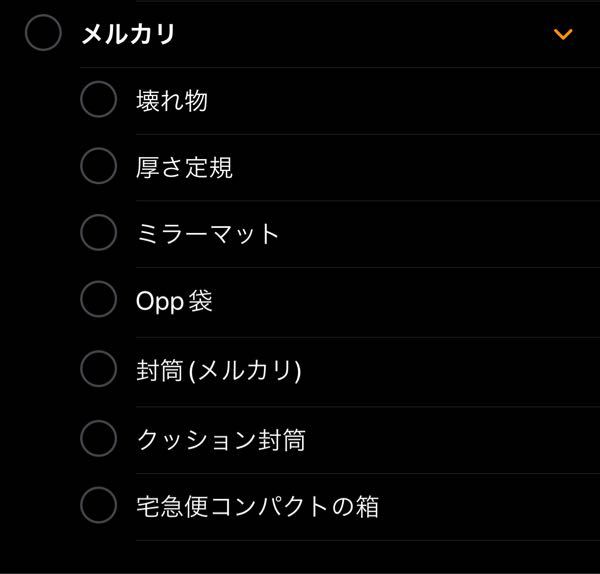Select the 厚さ定規 item text

184,167
